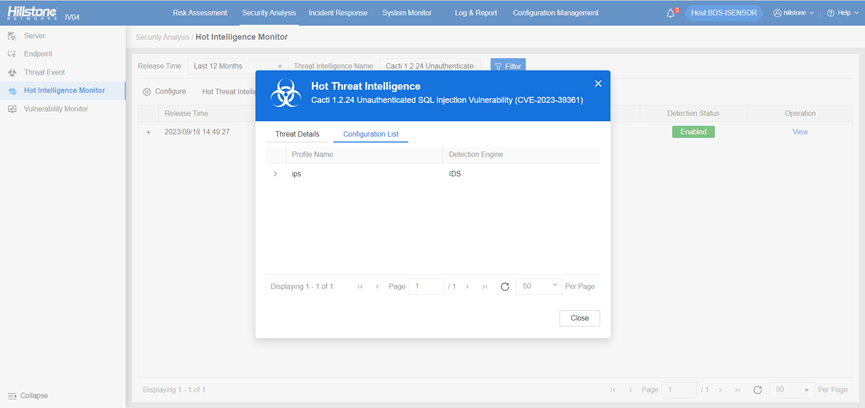
Task: Open the Security Analysis menu
Action: click(269, 13)
